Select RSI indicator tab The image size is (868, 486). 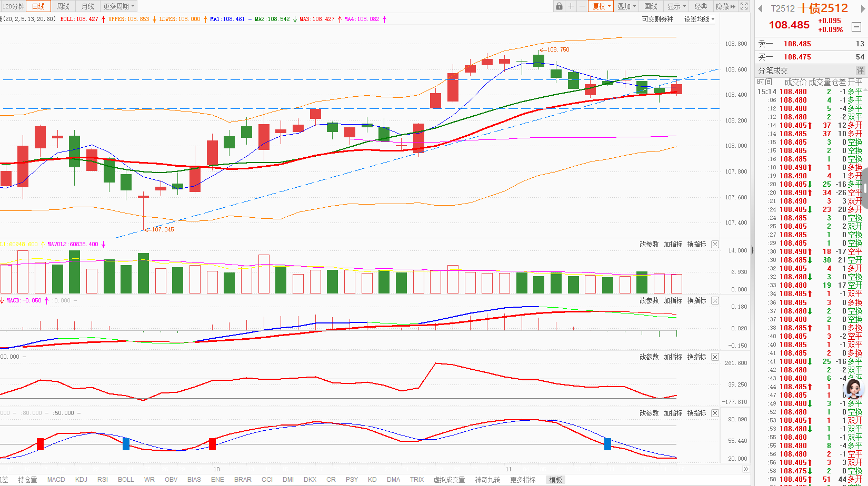[x=103, y=480]
